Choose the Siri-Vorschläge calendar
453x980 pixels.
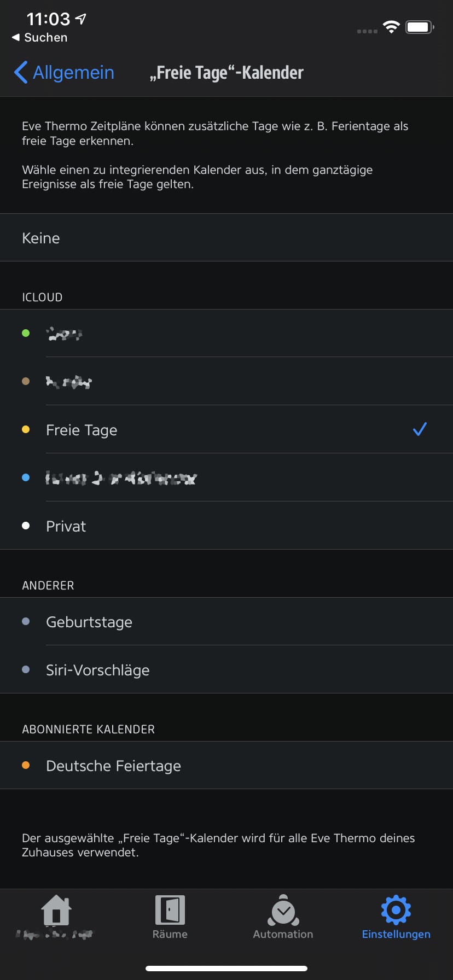226,669
